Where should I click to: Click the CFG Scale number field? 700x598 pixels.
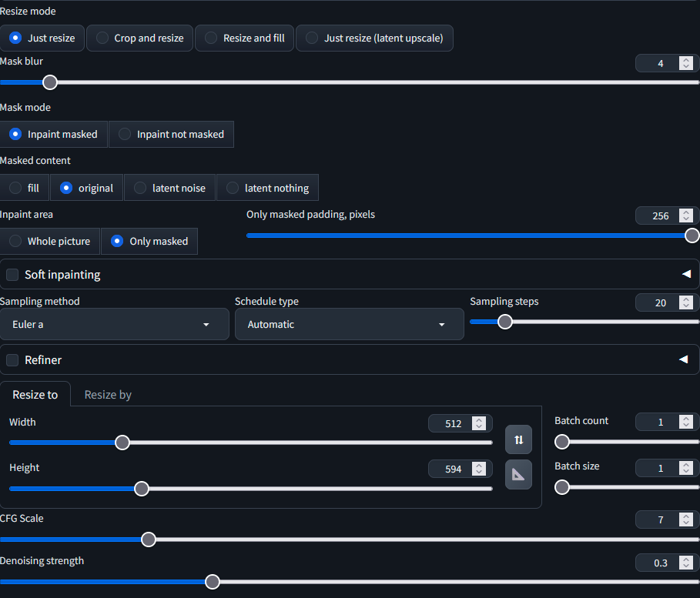(668, 520)
